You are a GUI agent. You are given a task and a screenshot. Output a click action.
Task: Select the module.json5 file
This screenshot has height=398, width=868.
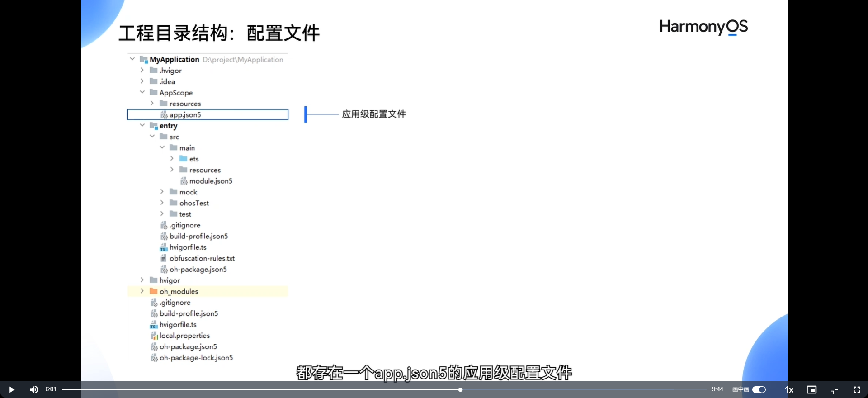(211, 181)
